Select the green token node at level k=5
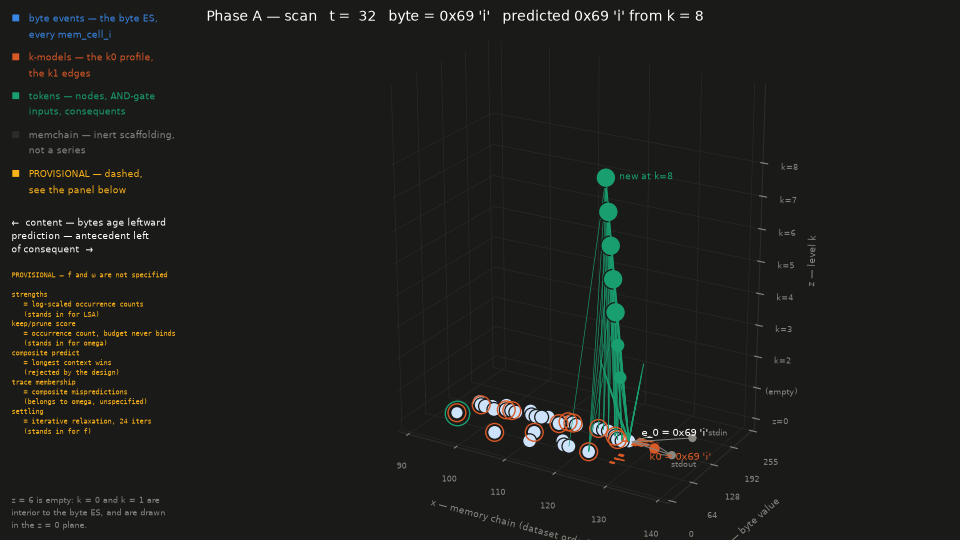The image size is (960, 540). pyautogui.click(x=613, y=279)
